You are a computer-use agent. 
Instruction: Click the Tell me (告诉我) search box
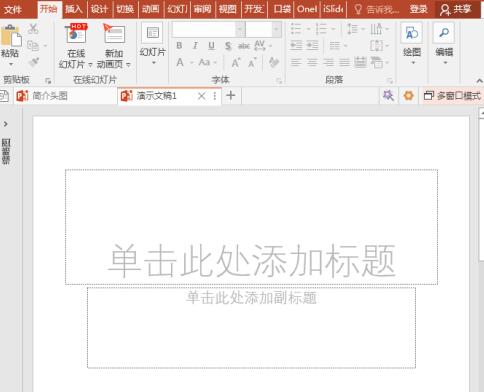click(377, 9)
